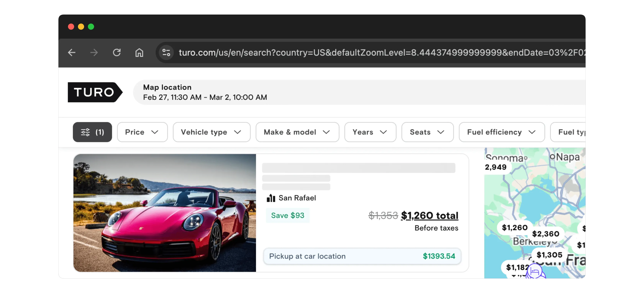Image resolution: width=644 pixels, height=293 pixels.
Task: Open site information icon in address bar
Action: tap(166, 52)
